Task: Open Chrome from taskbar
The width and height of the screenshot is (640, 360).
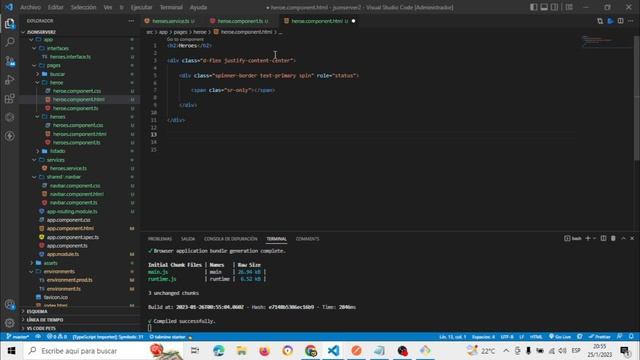Action: coord(311,351)
